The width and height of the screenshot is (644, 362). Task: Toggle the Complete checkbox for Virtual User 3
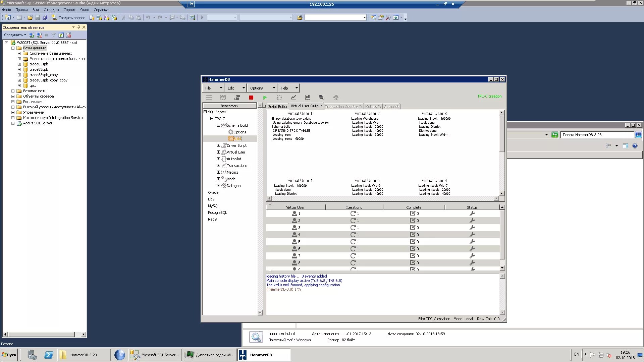coord(413,227)
